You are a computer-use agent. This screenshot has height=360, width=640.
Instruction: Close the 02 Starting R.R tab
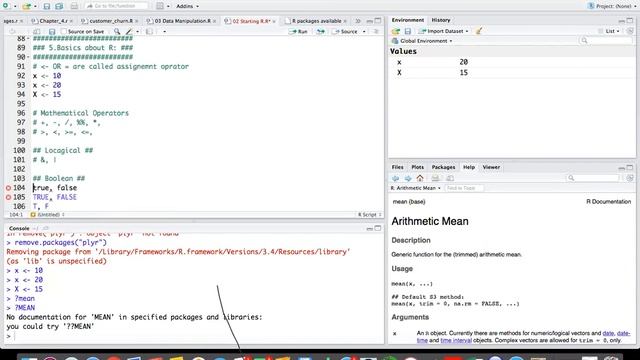tap(274, 21)
